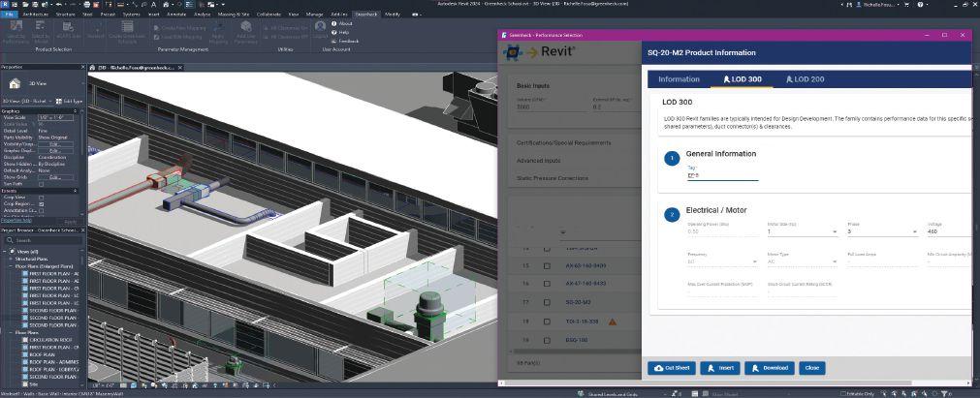Expand the Structural Plans tree node

click(10, 258)
